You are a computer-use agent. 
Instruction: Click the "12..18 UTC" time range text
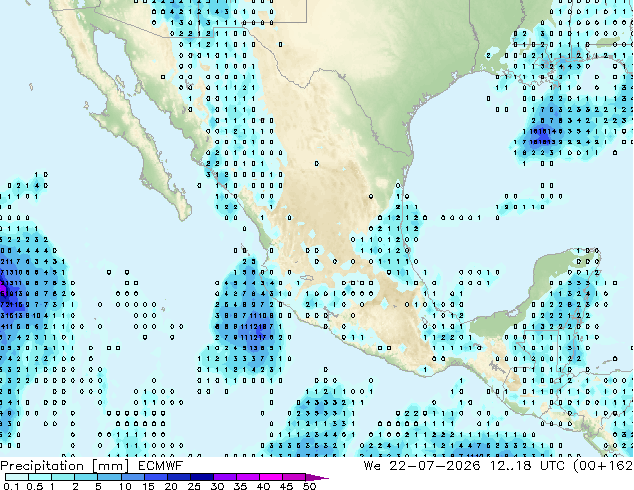pos(526,466)
